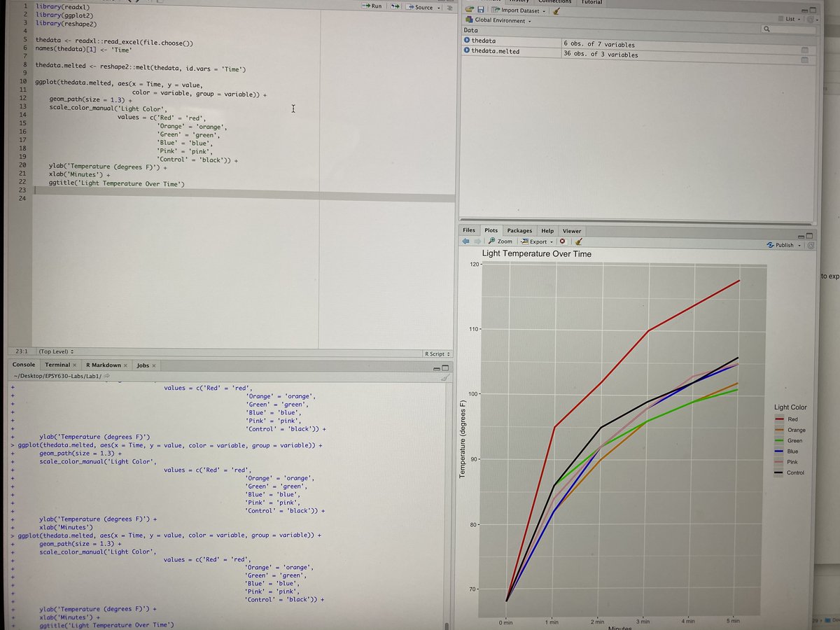This screenshot has width=840, height=630.
Task: Publish the plot with Publish button
Action: [x=780, y=245]
